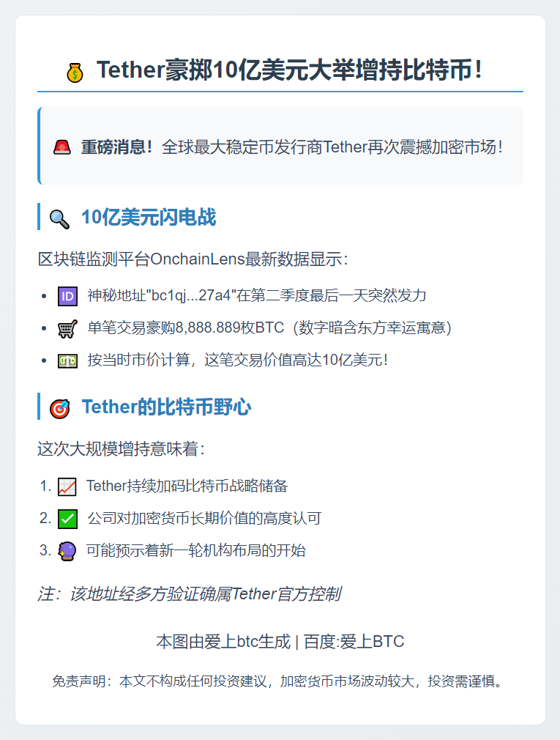Click the dart target icon

coord(59,408)
